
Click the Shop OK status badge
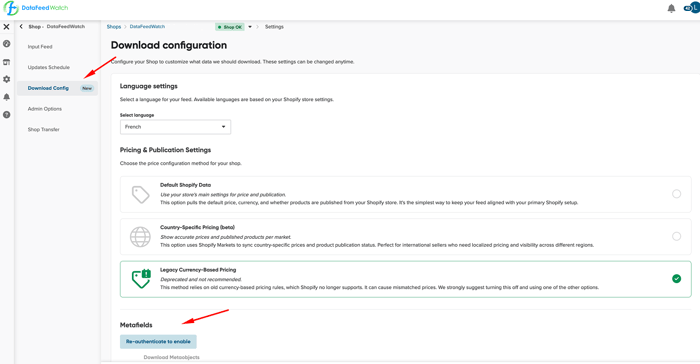(229, 27)
